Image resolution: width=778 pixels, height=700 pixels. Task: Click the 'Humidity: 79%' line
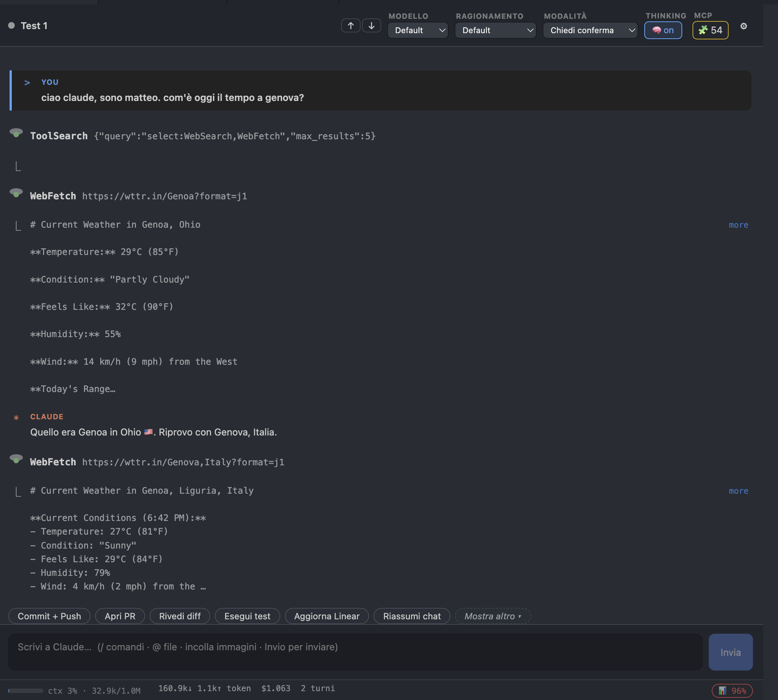[70, 573]
